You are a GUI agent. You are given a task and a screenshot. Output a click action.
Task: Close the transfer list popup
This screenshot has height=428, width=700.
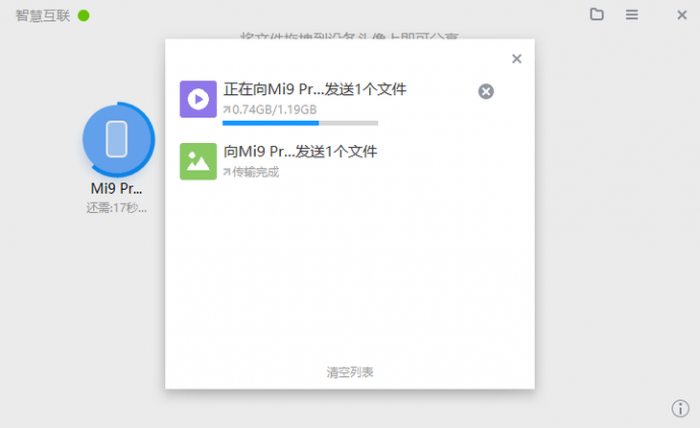tap(517, 59)
